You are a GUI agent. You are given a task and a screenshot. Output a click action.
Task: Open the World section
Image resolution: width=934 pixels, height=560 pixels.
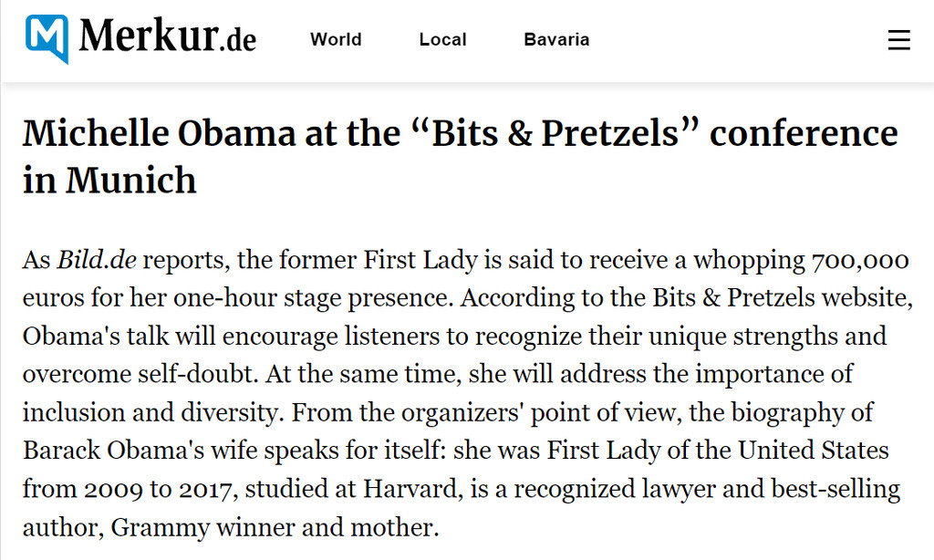coord(336,39)
